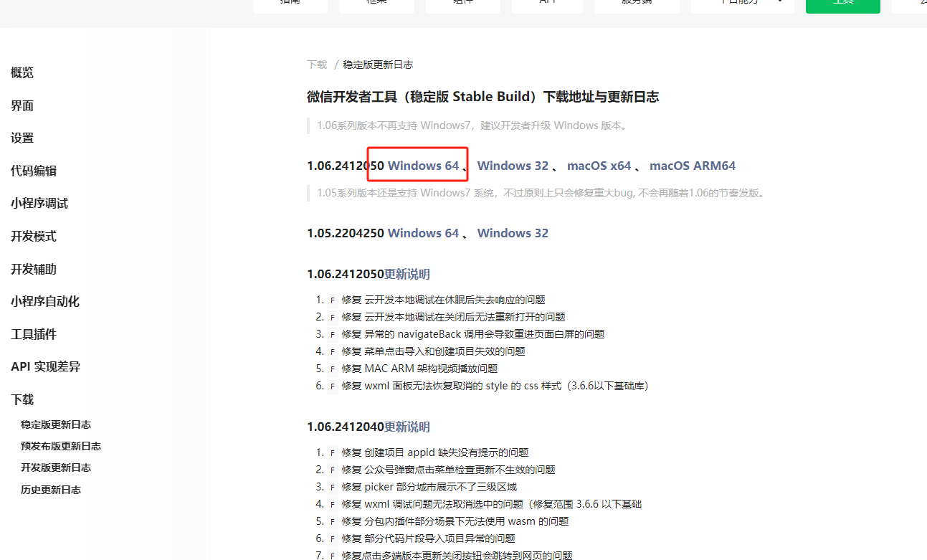Go to 下载 in the breadcrumb
This screenshot has height=560, width=927.
(x=317, y=65)
